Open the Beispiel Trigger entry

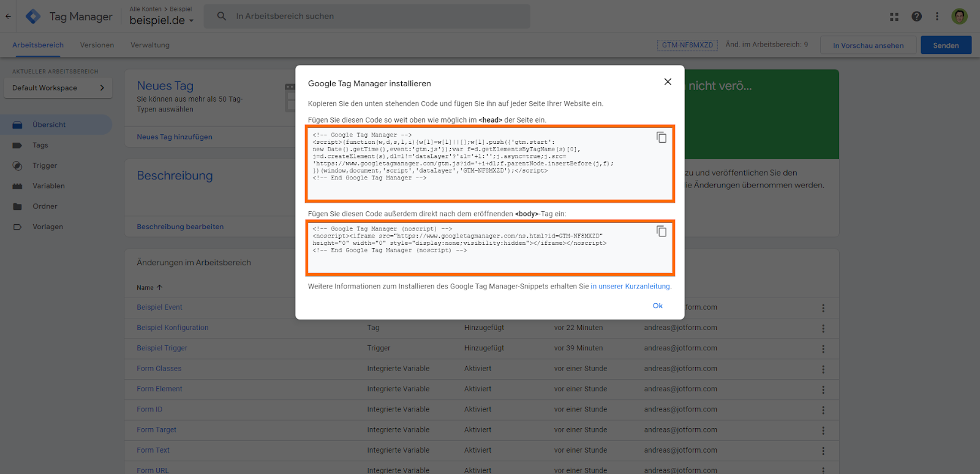(162, 348)
